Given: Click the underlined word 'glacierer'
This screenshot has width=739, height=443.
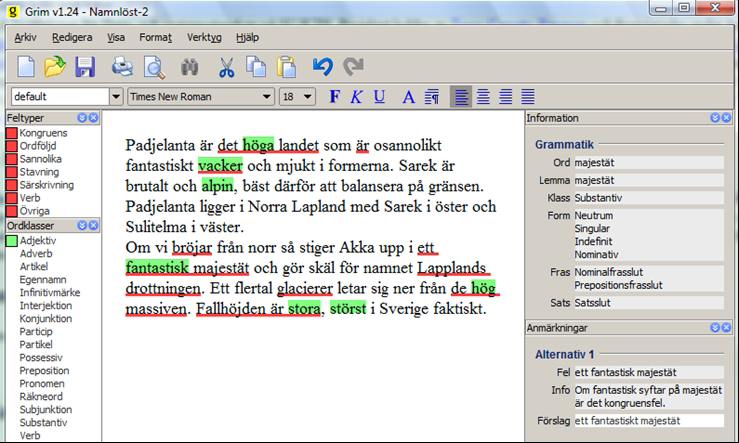Looking at the screenshot, I should [305, 288].
